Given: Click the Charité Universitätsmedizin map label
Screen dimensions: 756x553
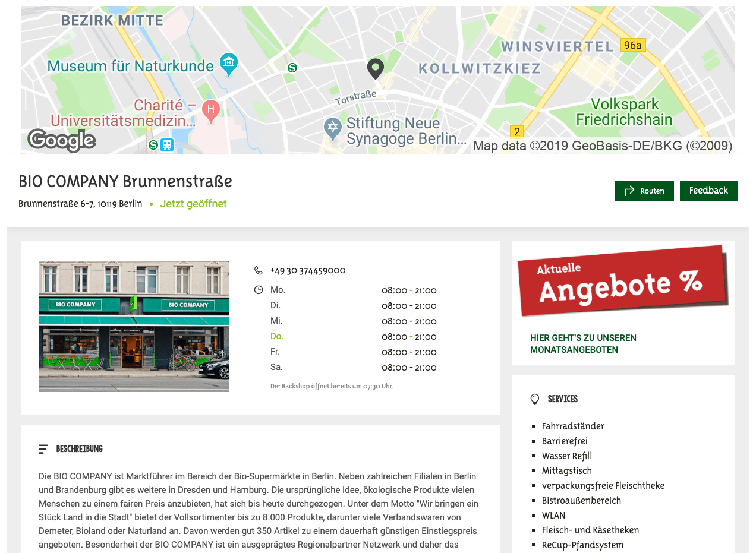Looking at the screenshot, I should 123,113.
